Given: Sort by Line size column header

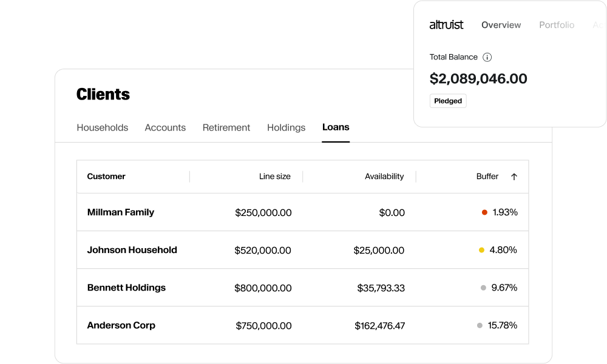Looking at the screenshot, I should (x=274, y=177).
